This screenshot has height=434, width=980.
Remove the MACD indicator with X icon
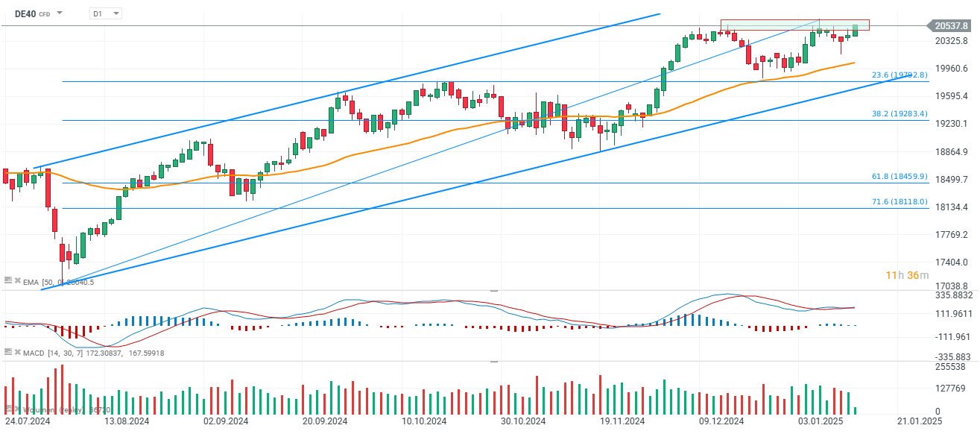pos(17,351)
